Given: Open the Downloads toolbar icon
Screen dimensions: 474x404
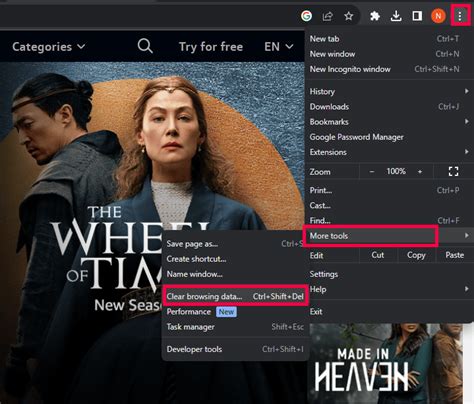Looking at the screenshot, I should pos(396,16).
